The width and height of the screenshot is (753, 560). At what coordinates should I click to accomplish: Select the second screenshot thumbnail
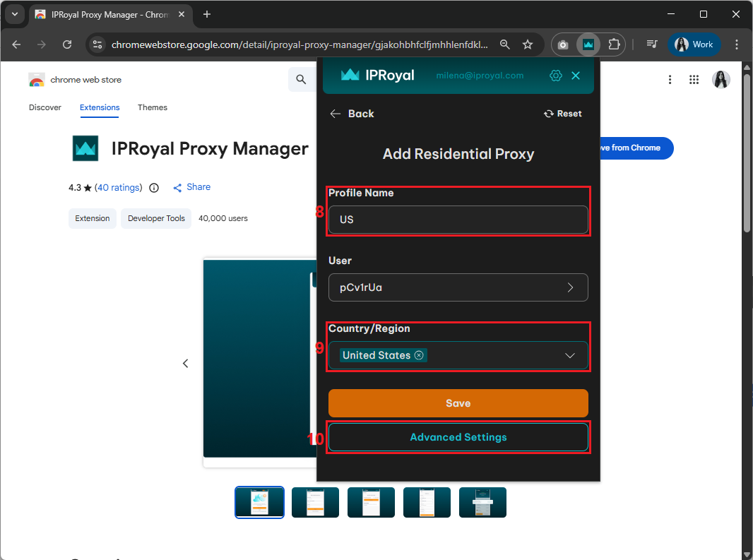(x=315, y=502)
